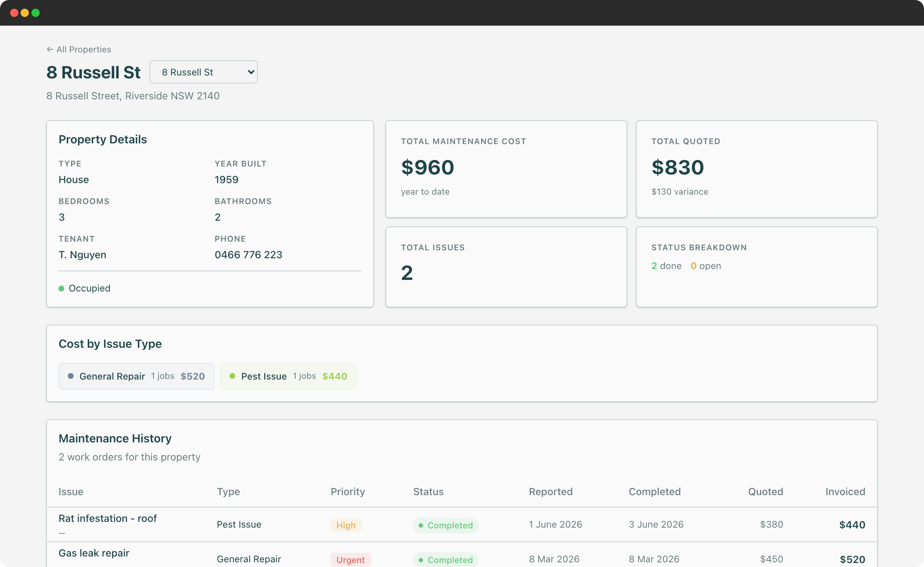This screenshot has width=924, height=567.
Task: Click the Urgent priority badge
Action: click(x=350, y=559)
